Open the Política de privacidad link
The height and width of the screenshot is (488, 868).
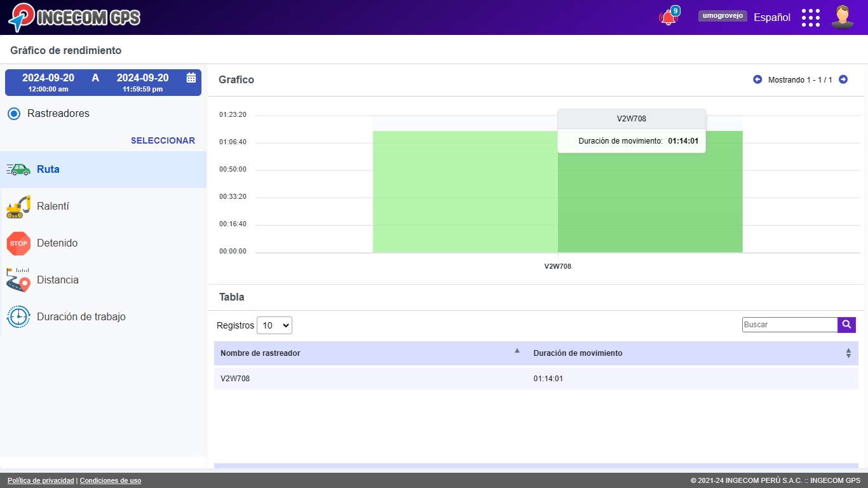point(41,480)
